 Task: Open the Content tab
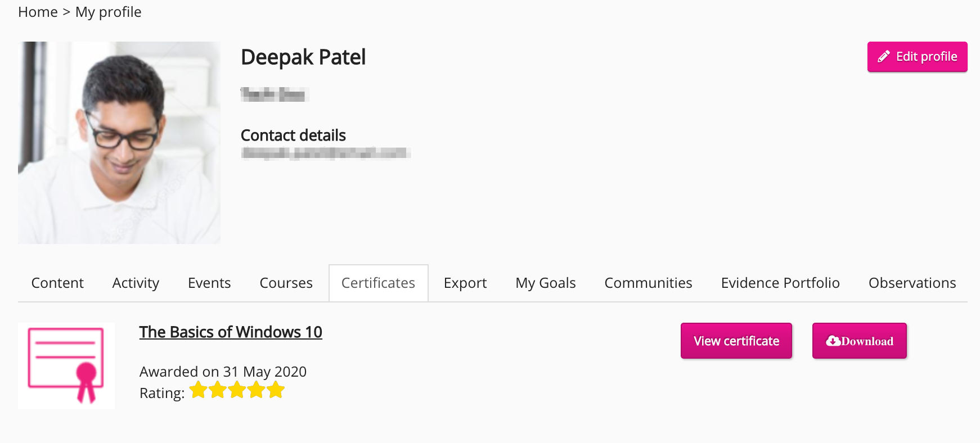pos(57,283)
